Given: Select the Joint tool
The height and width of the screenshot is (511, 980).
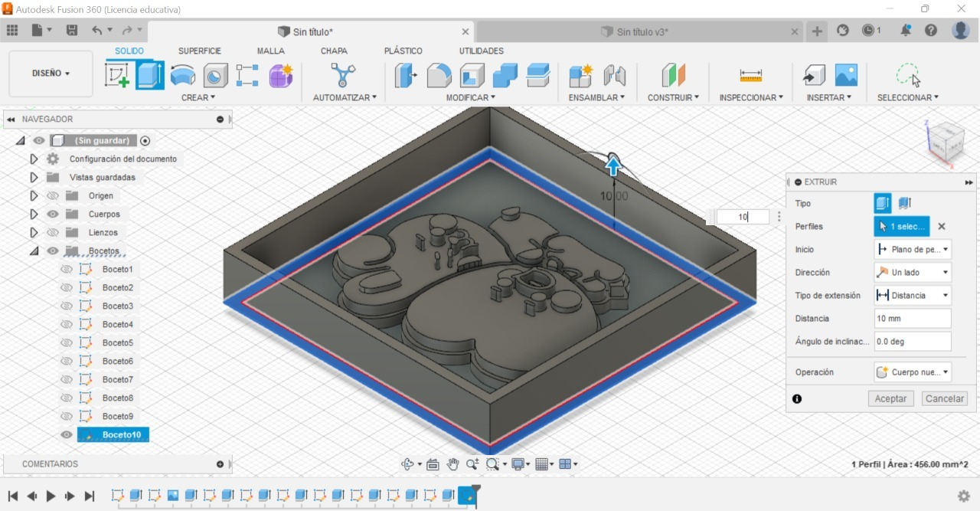Looking at the screenshot, I should [614, 75].
